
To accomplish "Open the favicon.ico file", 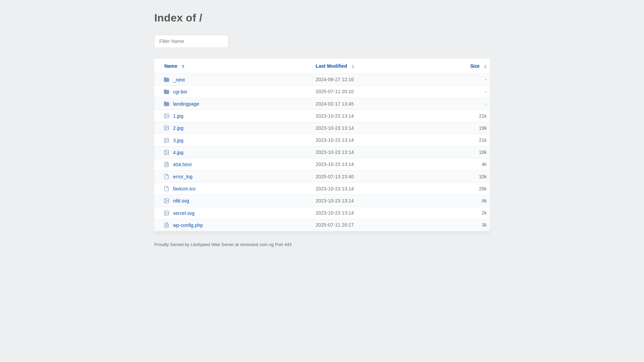I will pyautogui.click(x=184, y=189).
